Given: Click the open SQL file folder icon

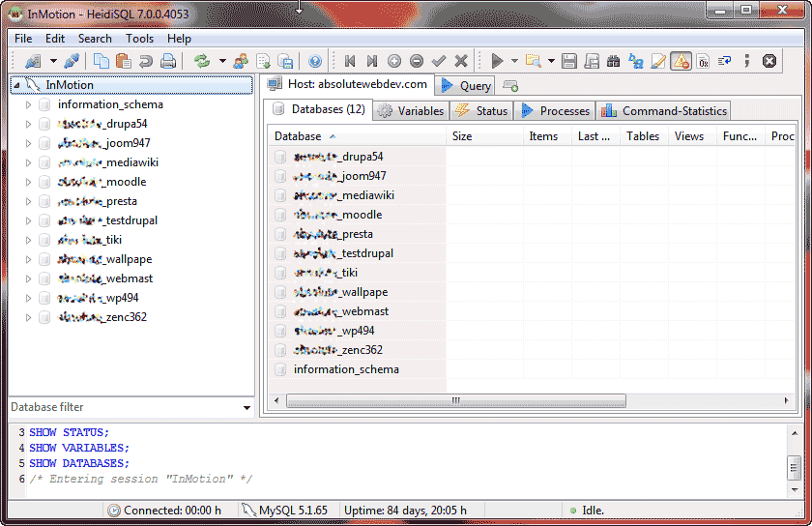Looking at the screenshot, I should coord(533,61).
